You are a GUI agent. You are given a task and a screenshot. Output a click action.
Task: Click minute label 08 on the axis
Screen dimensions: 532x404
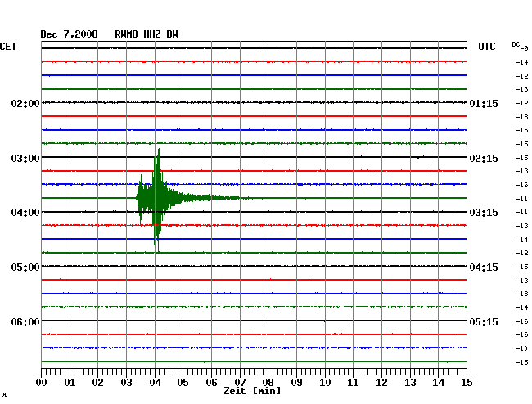point(268,383)
